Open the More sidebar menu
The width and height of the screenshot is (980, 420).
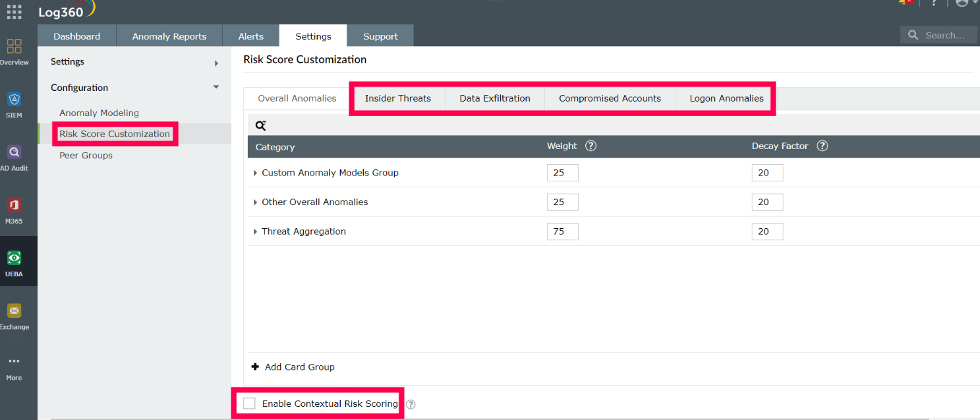[14, 363]
